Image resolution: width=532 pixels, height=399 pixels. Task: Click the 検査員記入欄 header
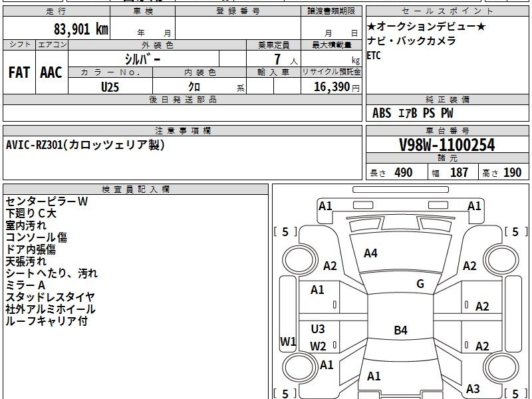(136, 190)
